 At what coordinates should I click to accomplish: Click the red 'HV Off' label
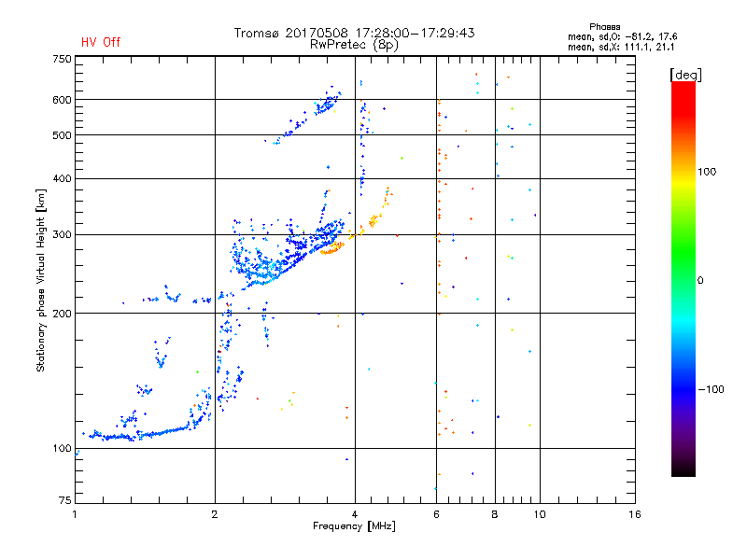point(101,42)
